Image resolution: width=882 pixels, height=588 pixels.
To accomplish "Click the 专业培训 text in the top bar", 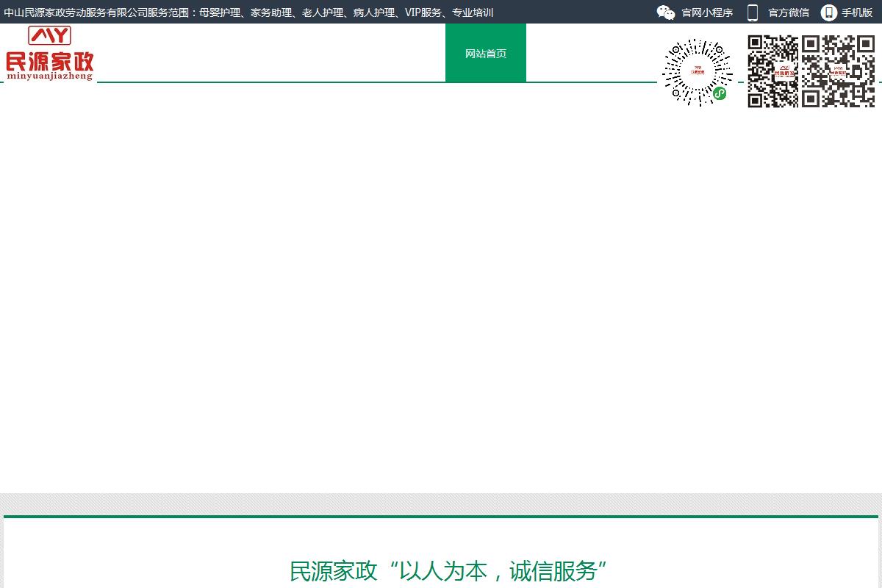I will [473, 12].
